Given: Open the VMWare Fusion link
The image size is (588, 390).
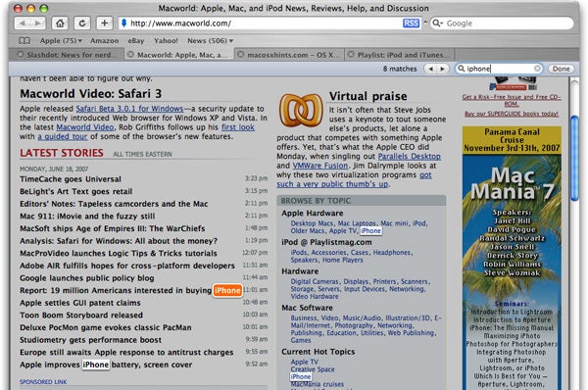Looking at the screenshot, I should pos(320,166).
